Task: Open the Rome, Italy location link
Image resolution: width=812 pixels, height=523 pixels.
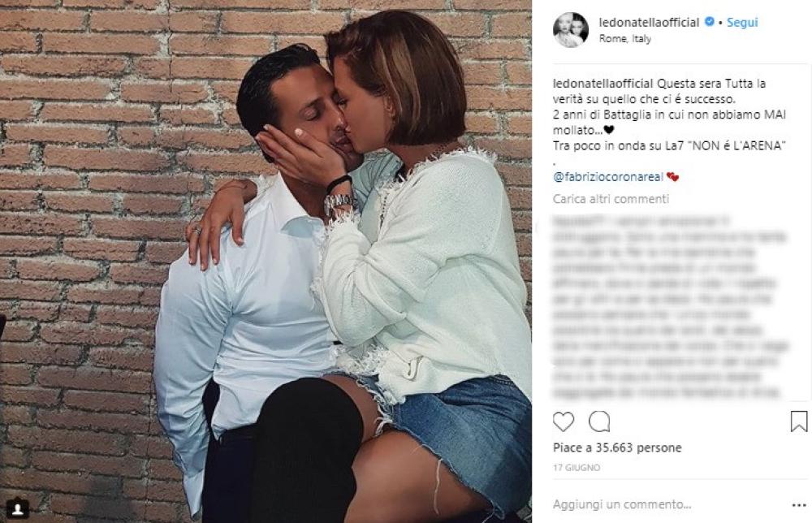Action: coord(624,39)
